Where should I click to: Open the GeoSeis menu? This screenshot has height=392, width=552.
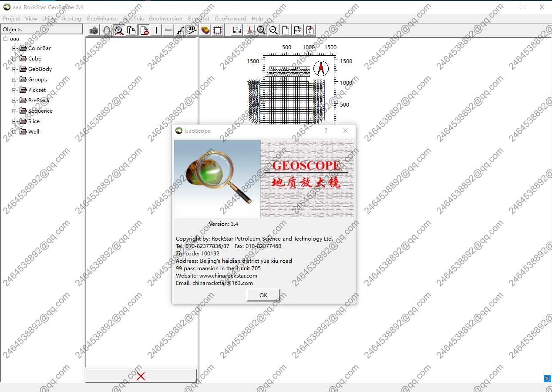(x=133, y=18)
